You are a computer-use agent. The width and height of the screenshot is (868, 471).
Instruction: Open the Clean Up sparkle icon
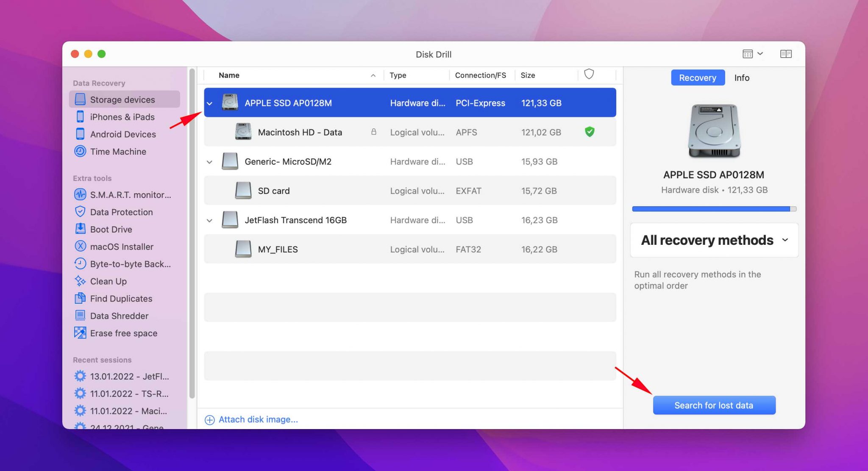[x=80, y=281]
